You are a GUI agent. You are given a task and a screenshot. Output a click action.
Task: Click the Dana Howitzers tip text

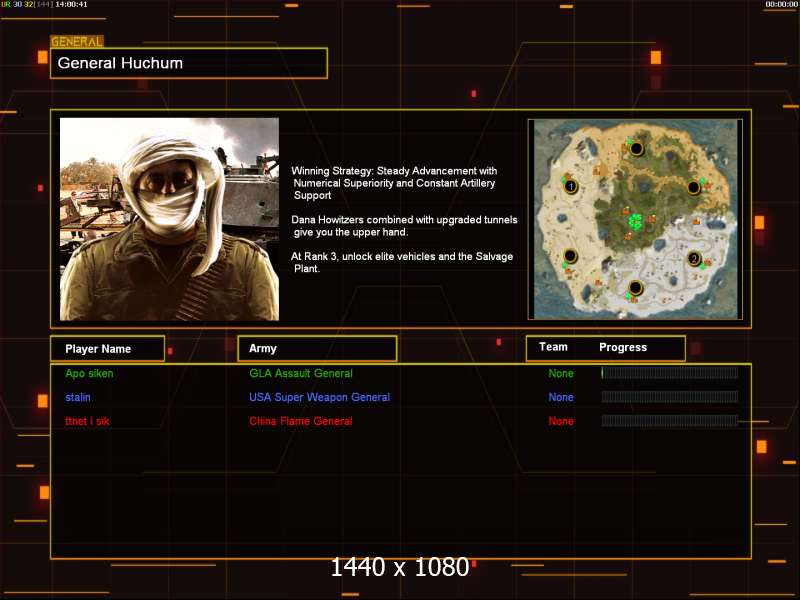pos(404,226)
